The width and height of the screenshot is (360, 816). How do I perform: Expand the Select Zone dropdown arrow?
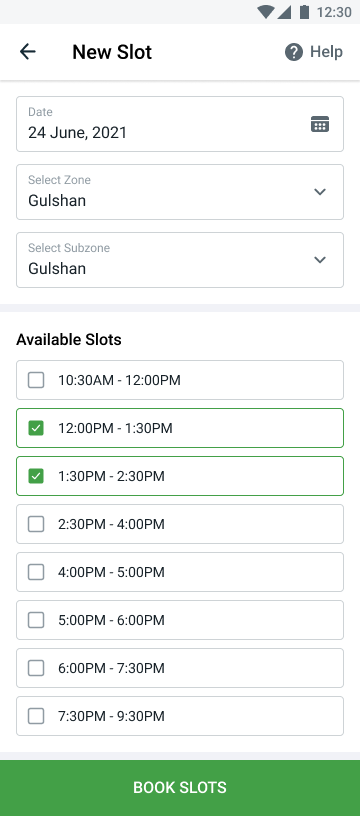coord(320,192)
